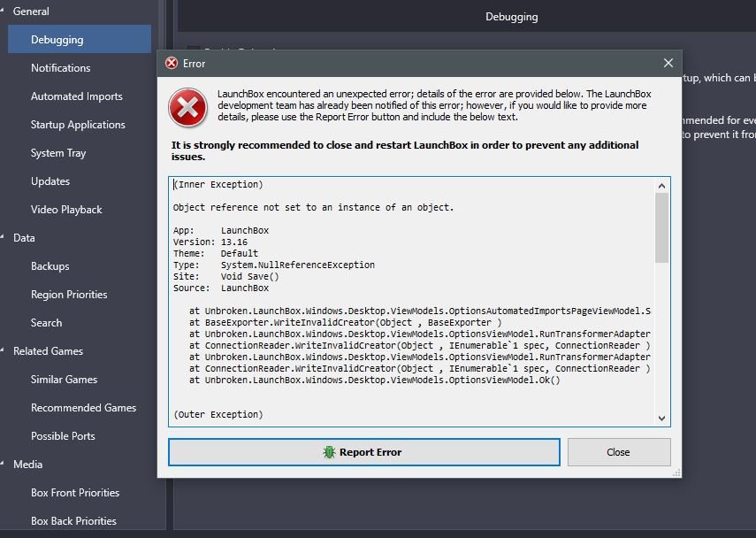The height and width of the screenshot is (538, 756).
Task: Open the Updates options page
Action: point(50,181)
